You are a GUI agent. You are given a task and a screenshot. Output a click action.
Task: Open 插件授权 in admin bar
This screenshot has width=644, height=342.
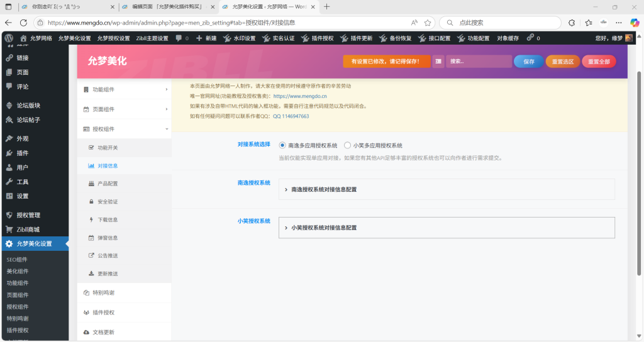click(318, 38)
